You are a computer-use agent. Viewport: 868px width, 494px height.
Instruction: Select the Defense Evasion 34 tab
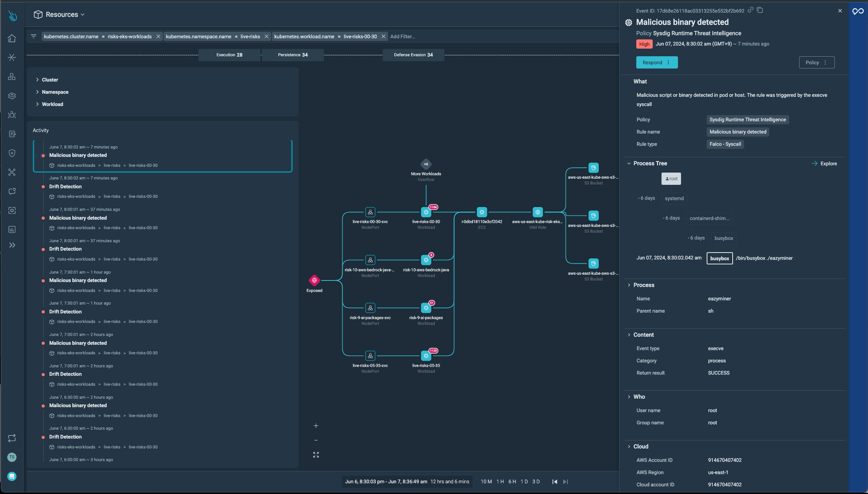413,55
